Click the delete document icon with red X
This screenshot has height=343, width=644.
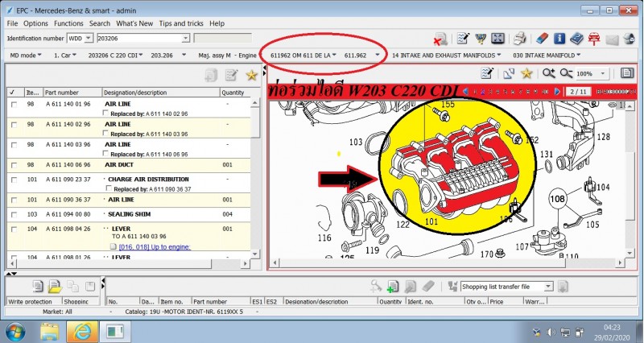tap(440, 39)
